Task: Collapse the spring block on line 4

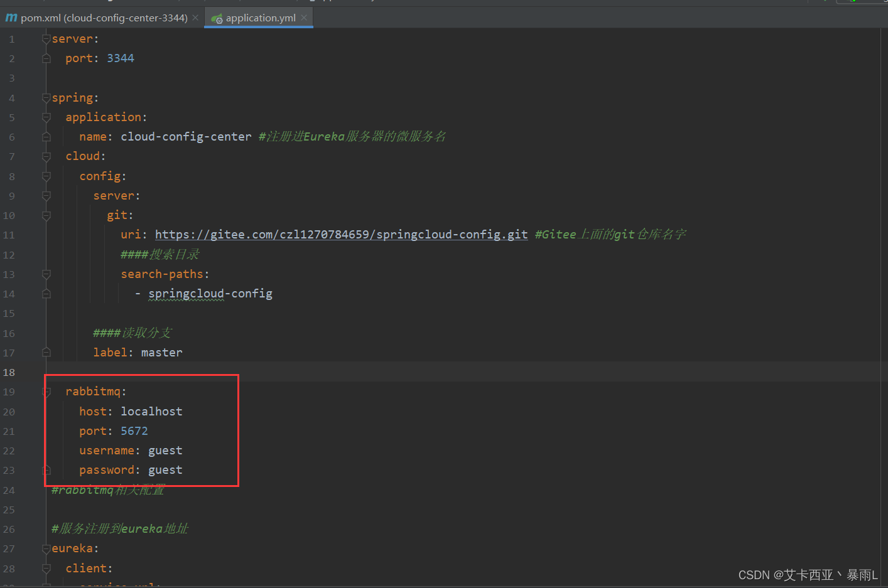Action: [46, 98]
